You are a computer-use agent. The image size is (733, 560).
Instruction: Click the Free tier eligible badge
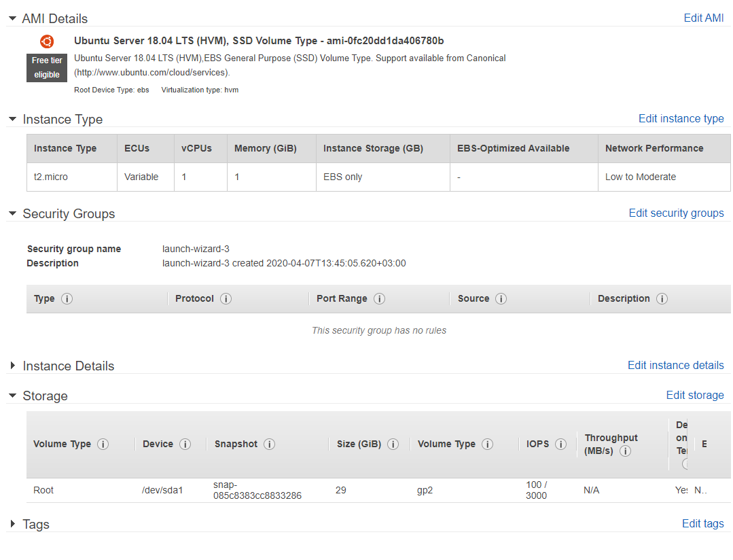47,68
